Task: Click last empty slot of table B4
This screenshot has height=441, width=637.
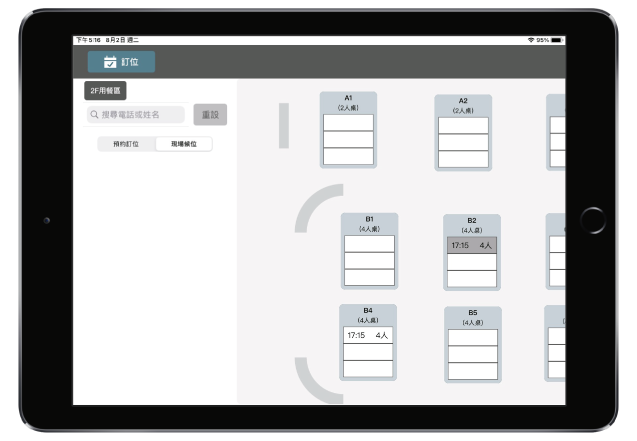Action: click(x=368, y=369)
